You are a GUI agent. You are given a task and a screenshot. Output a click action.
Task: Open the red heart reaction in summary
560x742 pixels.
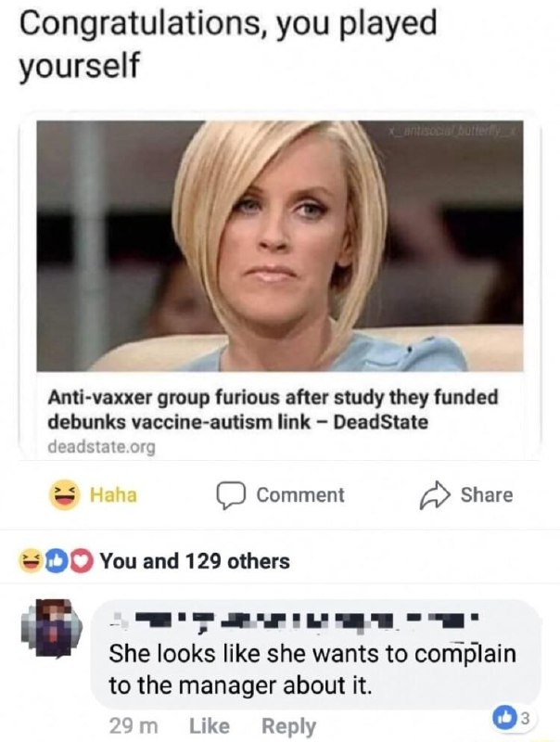[82, 561]
